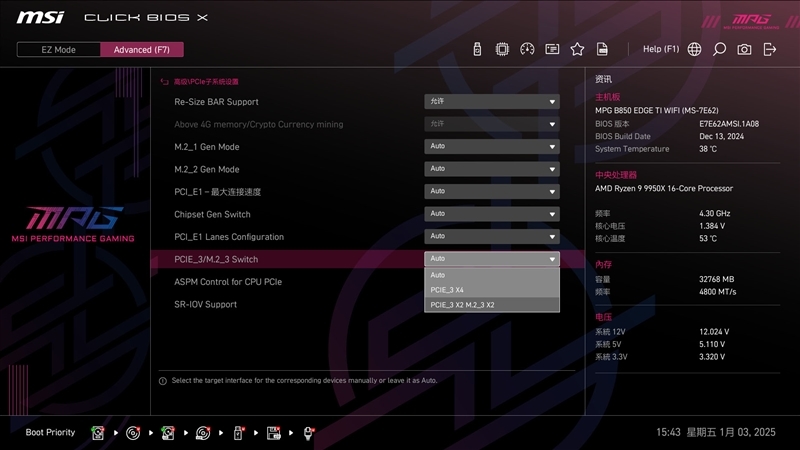Open the M-Flash USB drive icon

(477, 49)
